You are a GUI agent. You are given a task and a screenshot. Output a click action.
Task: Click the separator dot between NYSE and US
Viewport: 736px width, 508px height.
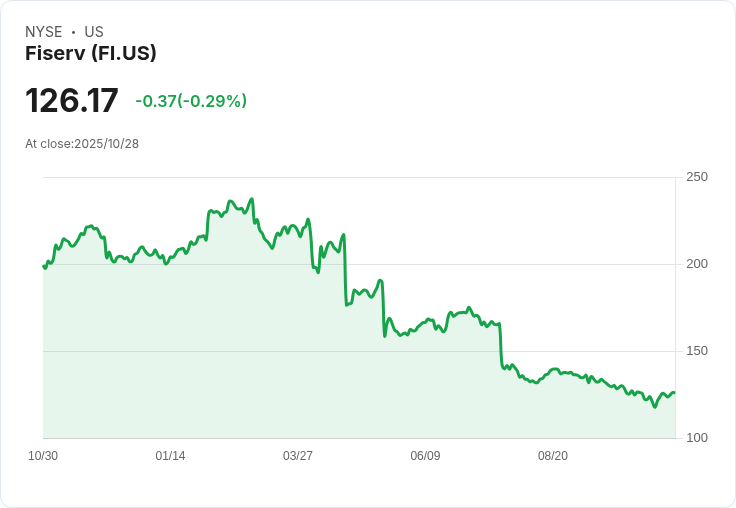point(73,32)
